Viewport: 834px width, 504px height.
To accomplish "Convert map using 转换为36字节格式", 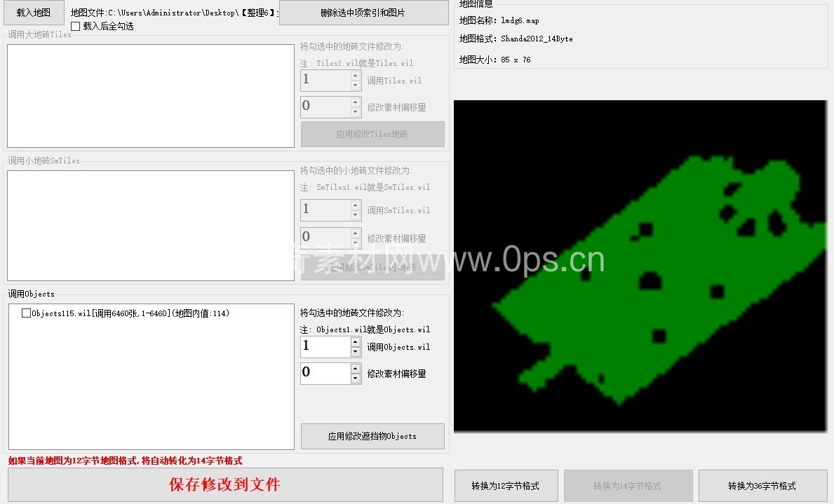I will pyautogui.click(x=762, y=486).
